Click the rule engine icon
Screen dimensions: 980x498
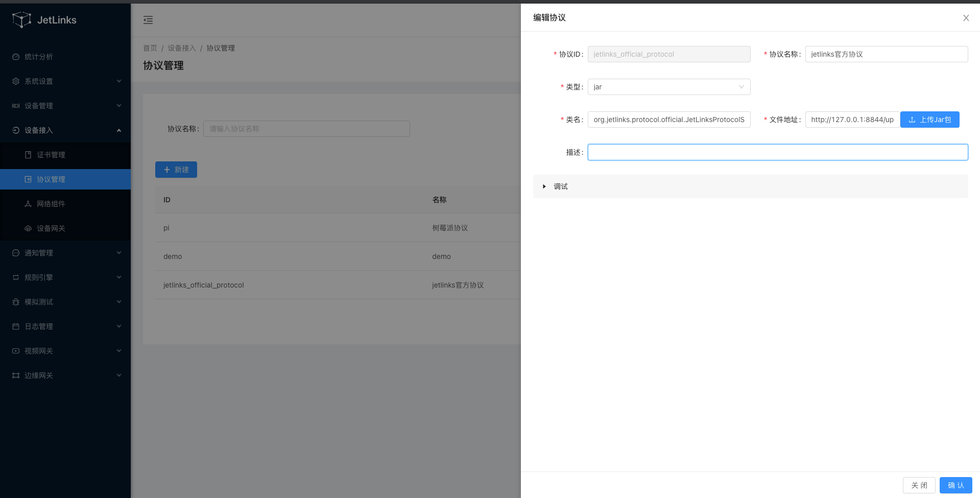(16, 277)
